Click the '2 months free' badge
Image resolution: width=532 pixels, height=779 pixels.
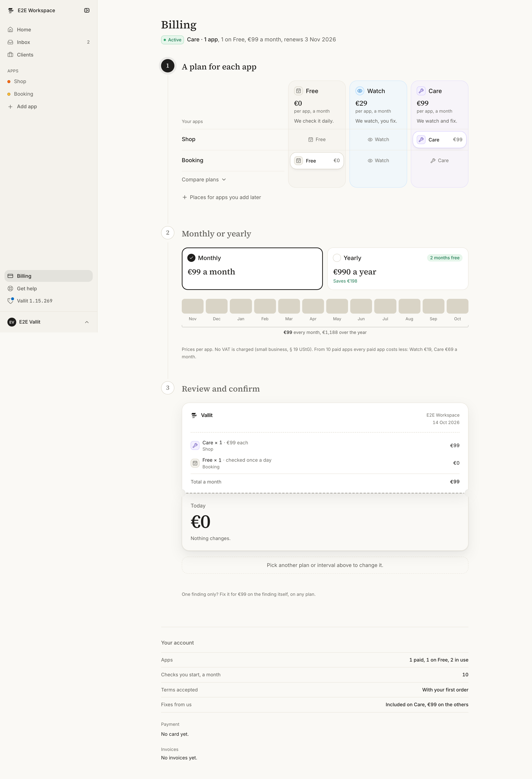coord(444,258)
